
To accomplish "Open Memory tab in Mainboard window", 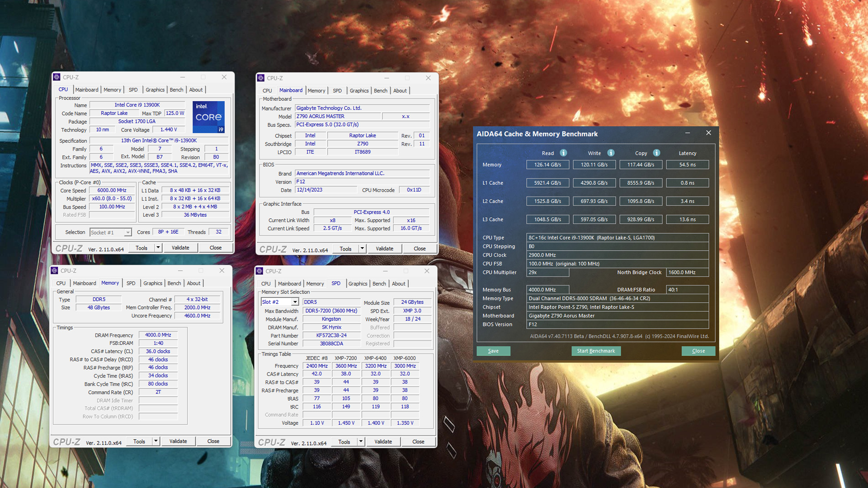I will 316,91.
